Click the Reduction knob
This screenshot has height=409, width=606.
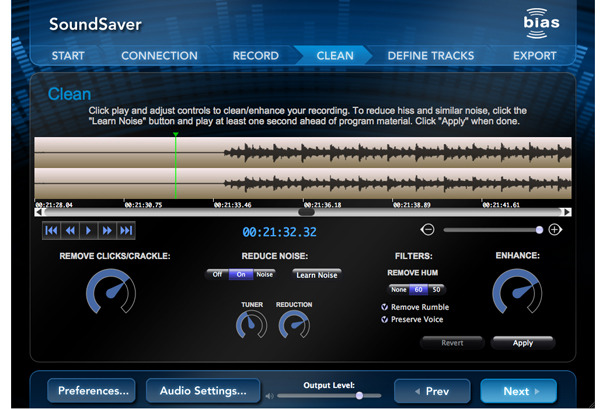(x=294, y=324)
